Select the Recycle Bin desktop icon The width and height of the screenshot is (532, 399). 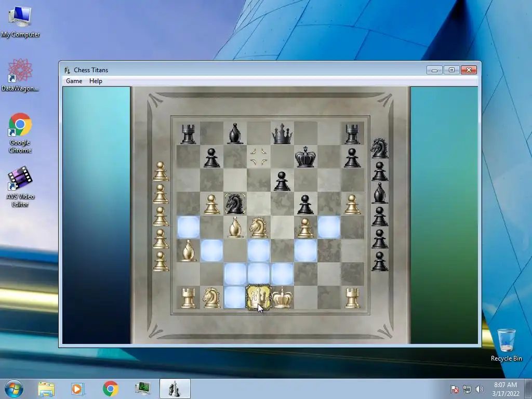click(506, 345)
